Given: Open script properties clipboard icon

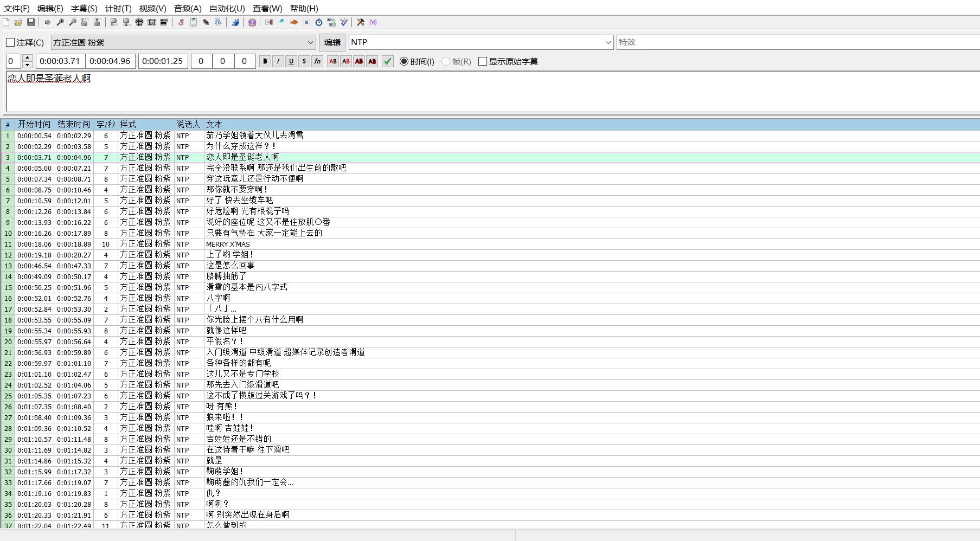Looking at the screenshot, I should 193,22.
